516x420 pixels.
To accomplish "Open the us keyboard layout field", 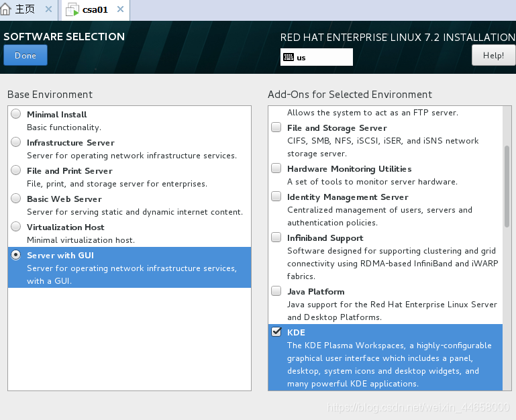I will coord(317,57).
